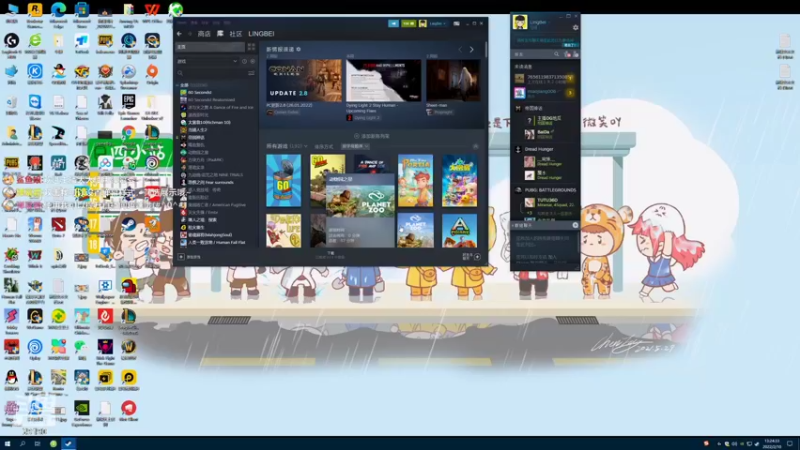The height and width of the screenshot is (450, 800).
Task: Toggle sort by recent activity clock icon
Action: click(x=244, y=61)
